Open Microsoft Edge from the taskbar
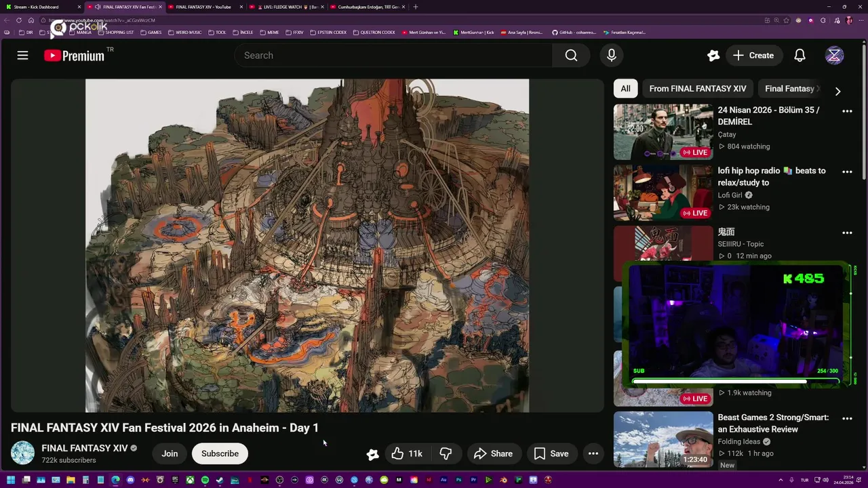The height and width of the screenshot is (488, 868). tap(115, 480)
